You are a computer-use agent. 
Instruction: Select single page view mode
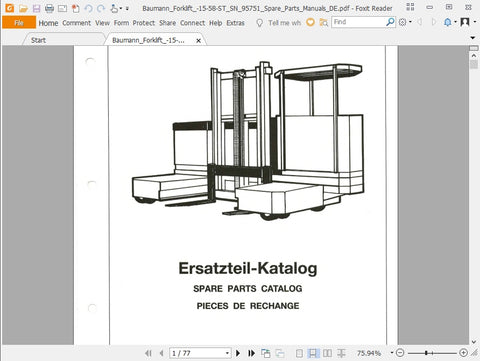[x=299, y=353]
